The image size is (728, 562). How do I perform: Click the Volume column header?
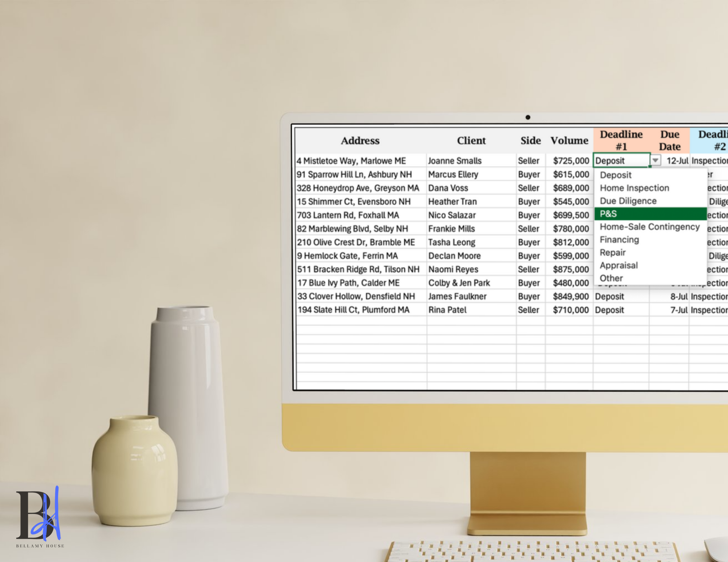[569, 141]
